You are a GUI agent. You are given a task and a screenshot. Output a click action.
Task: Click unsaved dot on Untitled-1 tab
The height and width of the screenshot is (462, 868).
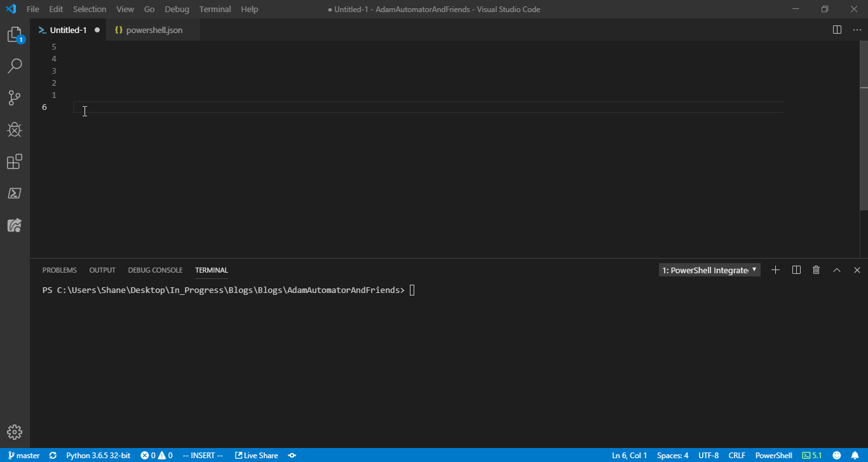click(97, 30)
